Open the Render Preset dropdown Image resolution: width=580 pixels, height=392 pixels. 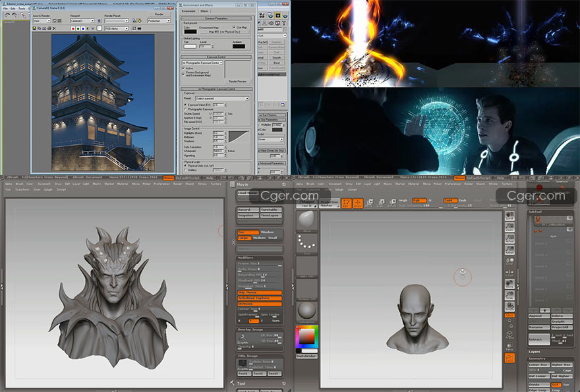116,21
